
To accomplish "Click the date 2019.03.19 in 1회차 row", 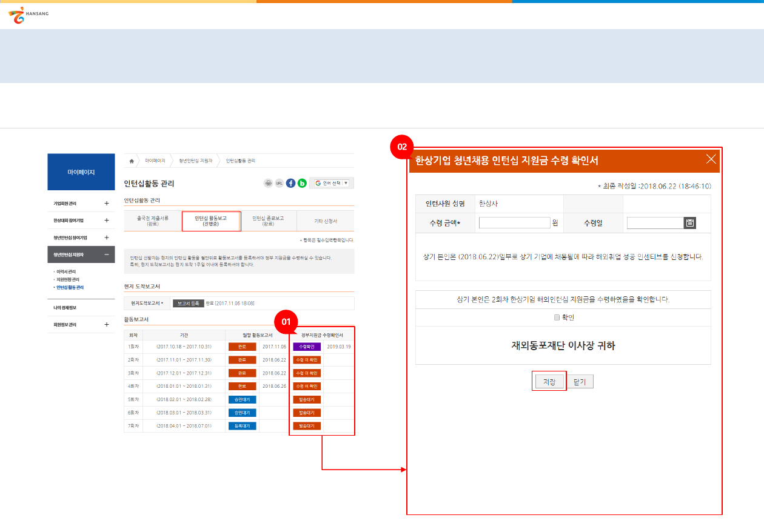I will click(x=339, y=347).
